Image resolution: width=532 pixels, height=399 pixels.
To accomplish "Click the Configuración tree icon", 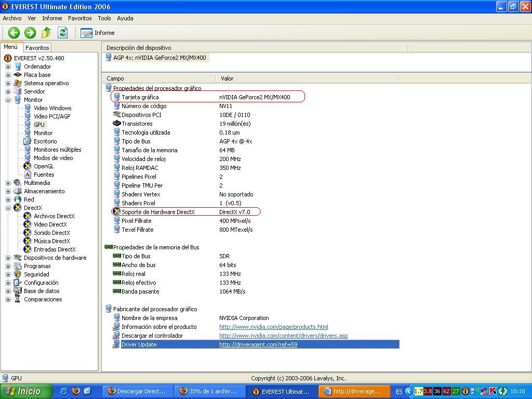I will 18,283.
